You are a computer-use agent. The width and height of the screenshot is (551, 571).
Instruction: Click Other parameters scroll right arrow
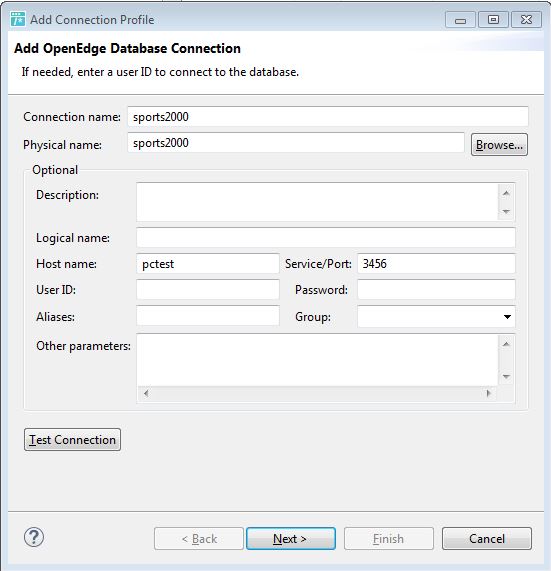tap(488, 393)
